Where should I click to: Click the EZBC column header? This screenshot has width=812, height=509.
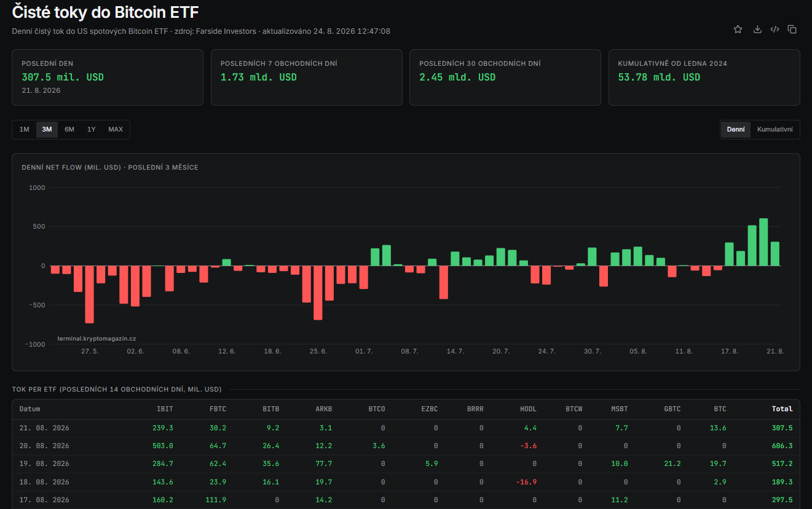click(x=430, y=409)
